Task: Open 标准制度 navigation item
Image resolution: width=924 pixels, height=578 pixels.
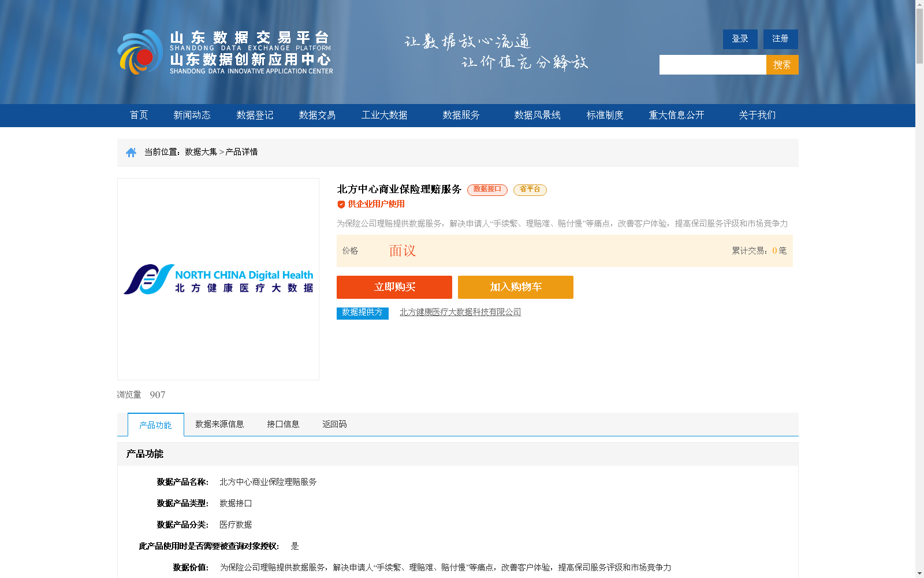Action: click(x=605, y=115)
